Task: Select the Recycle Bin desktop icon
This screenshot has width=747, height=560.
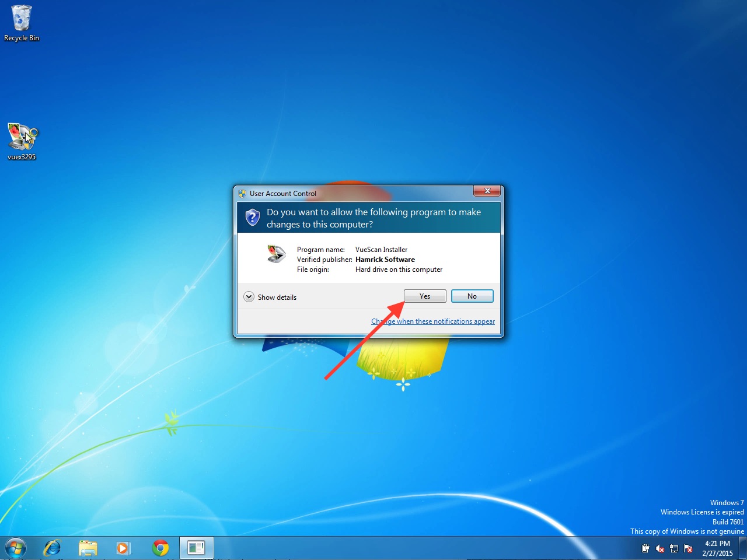Action: point(22,23)
